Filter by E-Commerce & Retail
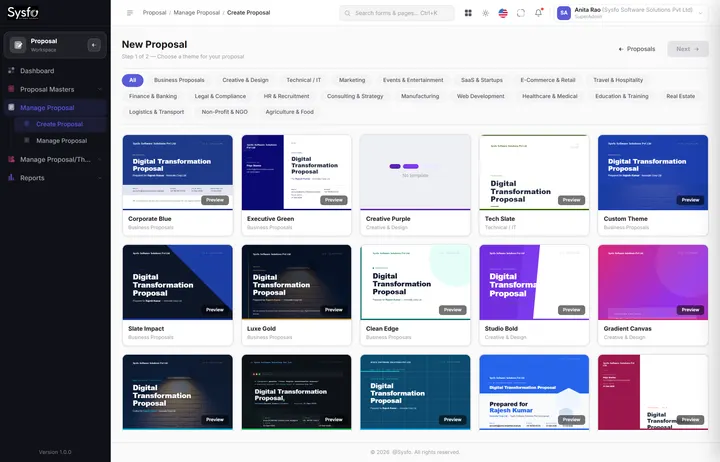 tap(547, 80)
